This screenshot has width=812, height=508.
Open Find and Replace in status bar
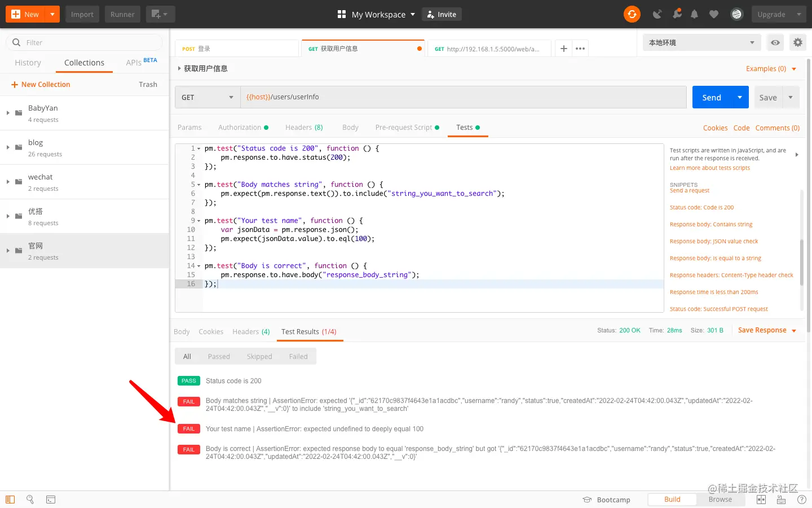(30, 500)
